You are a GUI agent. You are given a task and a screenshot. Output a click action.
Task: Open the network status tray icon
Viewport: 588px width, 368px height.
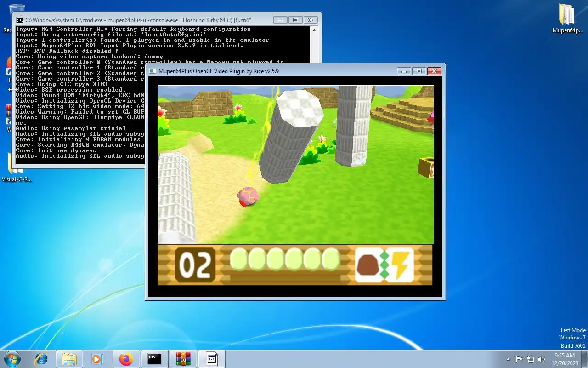tap(531, 359)
